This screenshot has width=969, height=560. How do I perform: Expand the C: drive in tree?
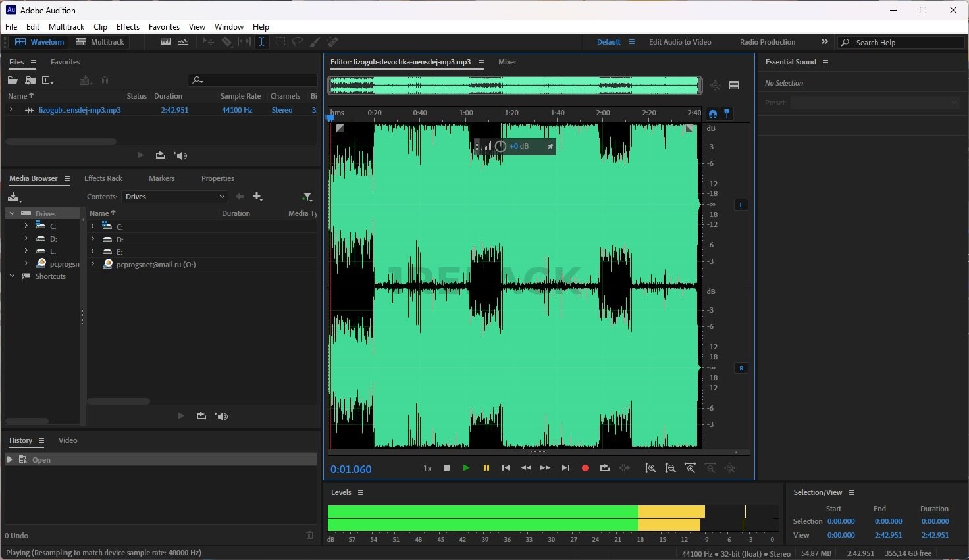pyautogui.click(x=26, y=226)
